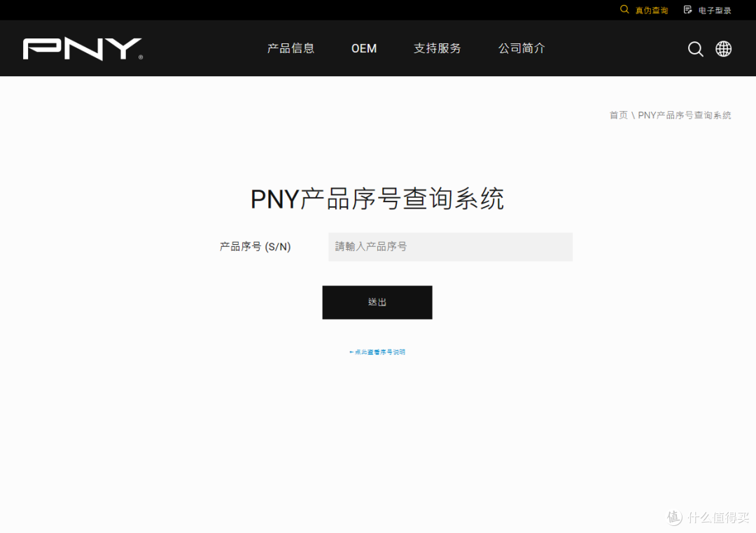The width and height of the screenshot is (756, 533).
Task: Open the 电子型录 catalog page
Action: click(x=713, y=10)
